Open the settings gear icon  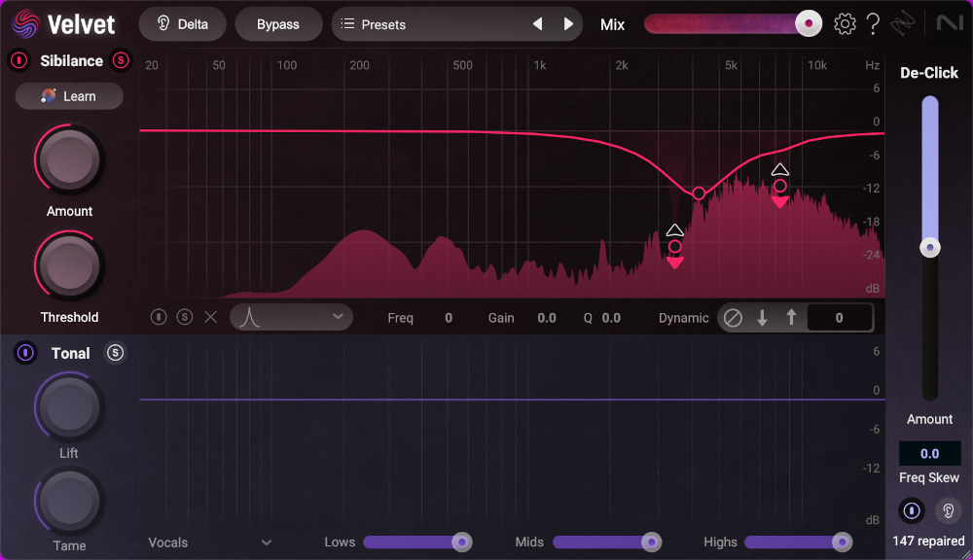(x=845, y=24)
